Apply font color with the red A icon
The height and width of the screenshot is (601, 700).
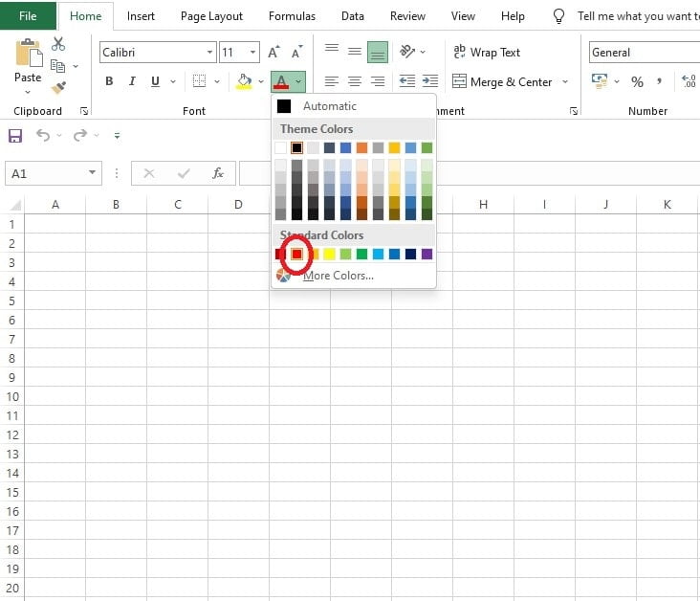point(281,81)
